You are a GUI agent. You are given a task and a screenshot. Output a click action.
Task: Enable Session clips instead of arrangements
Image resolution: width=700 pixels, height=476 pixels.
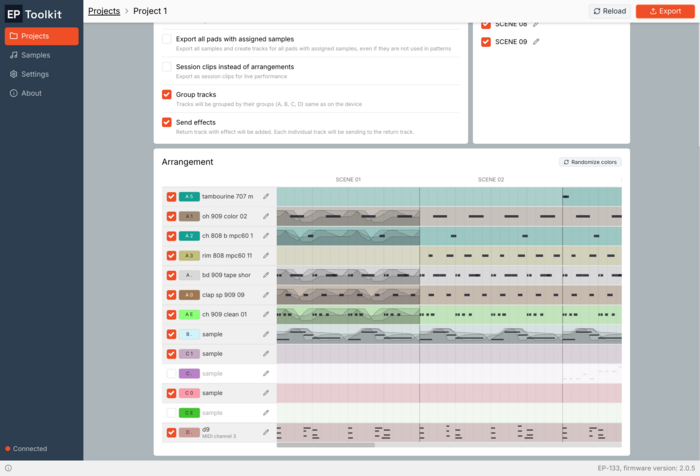[167, 67]
